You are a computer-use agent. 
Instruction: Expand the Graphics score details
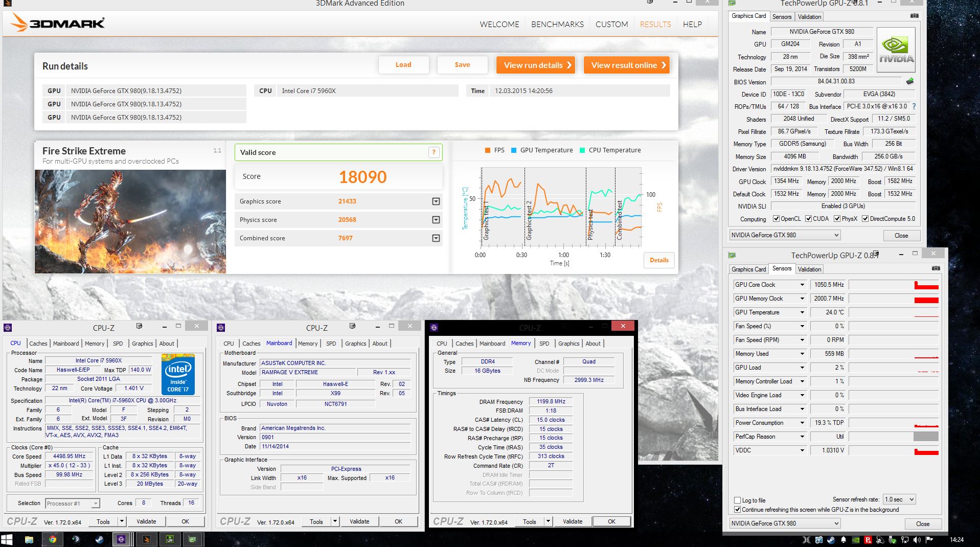click(436, 201)
